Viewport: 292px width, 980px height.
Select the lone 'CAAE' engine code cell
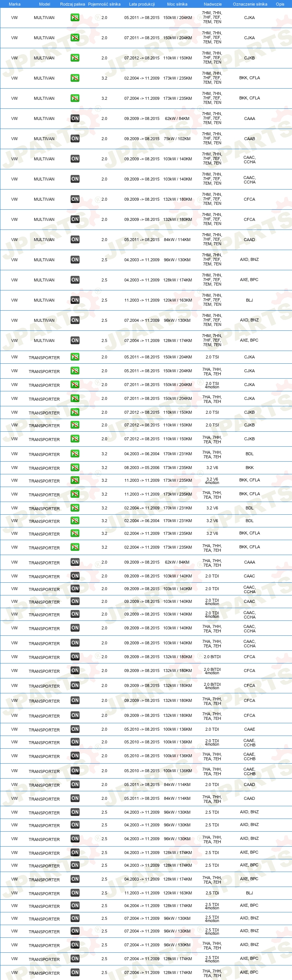click(x=249, y=729)
